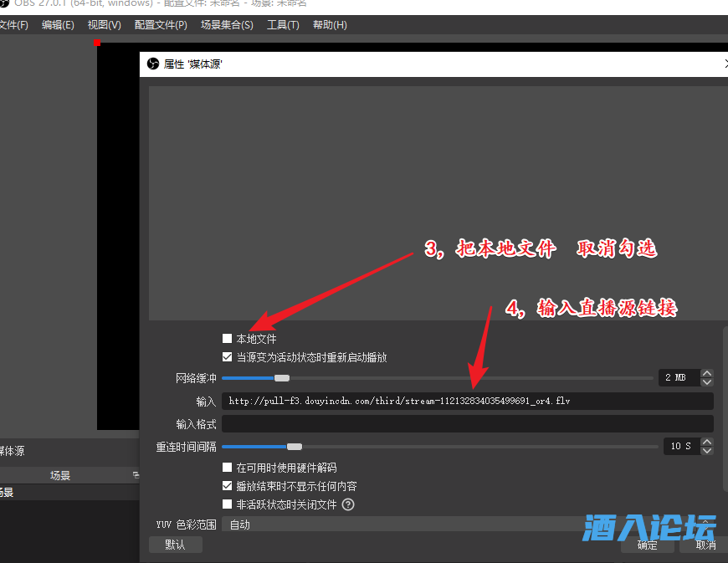Increase 网络缓冲 value with the up arrow
Viewport: 728px width, 563px height.
point(707,373)
